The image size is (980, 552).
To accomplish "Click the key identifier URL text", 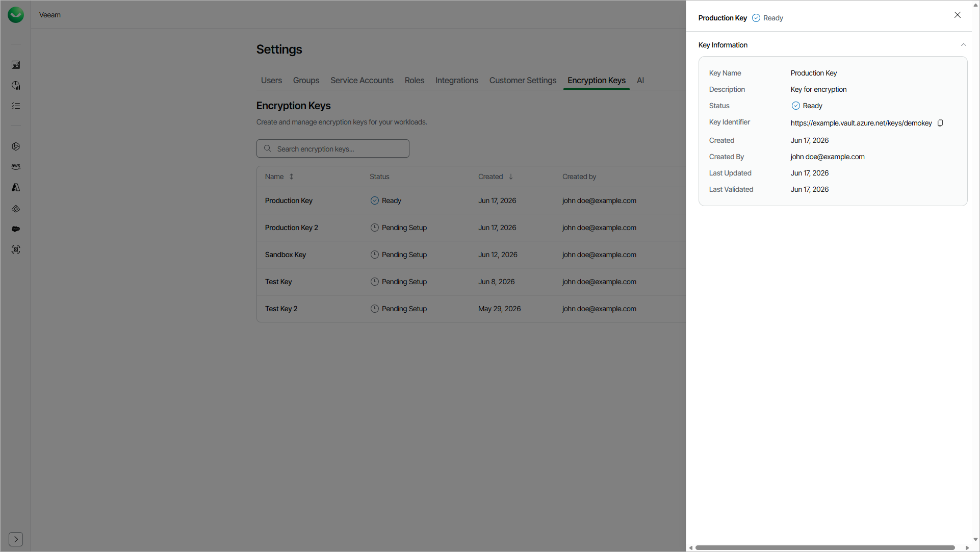I will [x=861, y=123].
